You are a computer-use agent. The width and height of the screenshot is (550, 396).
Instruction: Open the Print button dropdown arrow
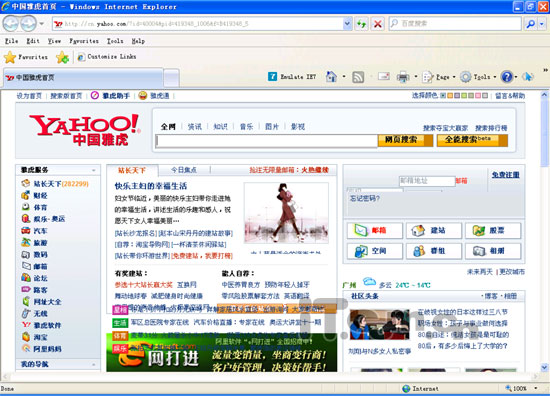[x=416, y=76]
